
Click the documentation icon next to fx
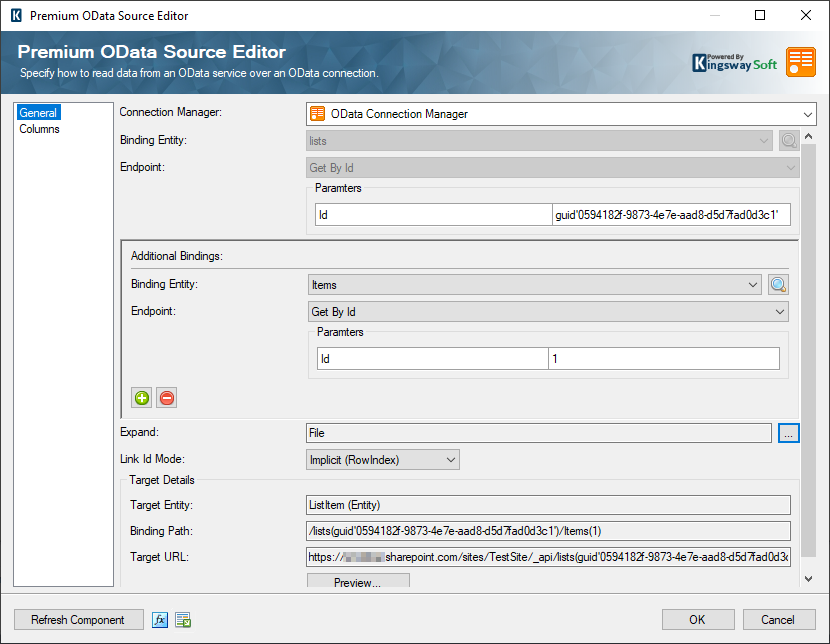point(183,620)
